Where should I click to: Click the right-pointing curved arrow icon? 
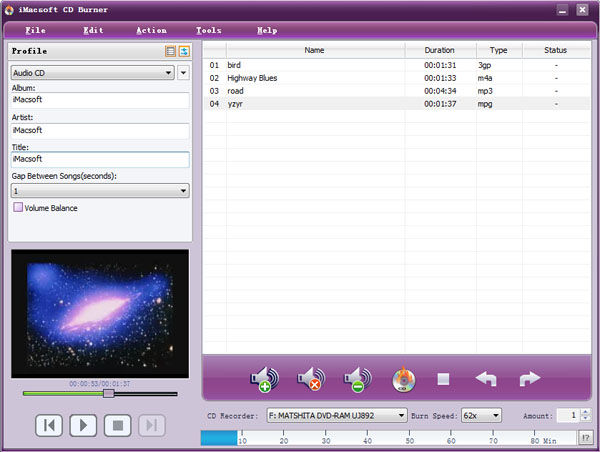pyautogui.click(x=529, y=379)
